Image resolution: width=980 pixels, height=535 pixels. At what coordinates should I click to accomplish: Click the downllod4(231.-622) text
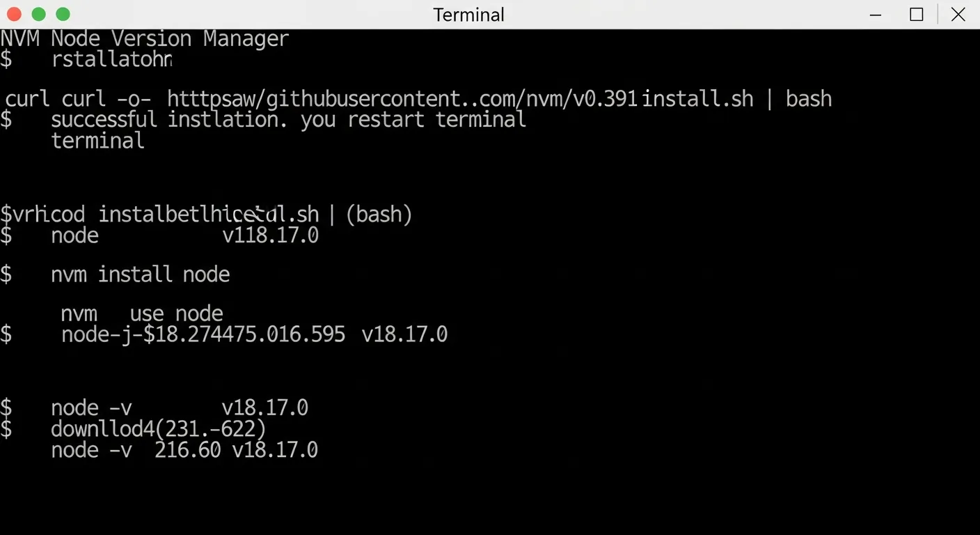[x=158, y=428]
